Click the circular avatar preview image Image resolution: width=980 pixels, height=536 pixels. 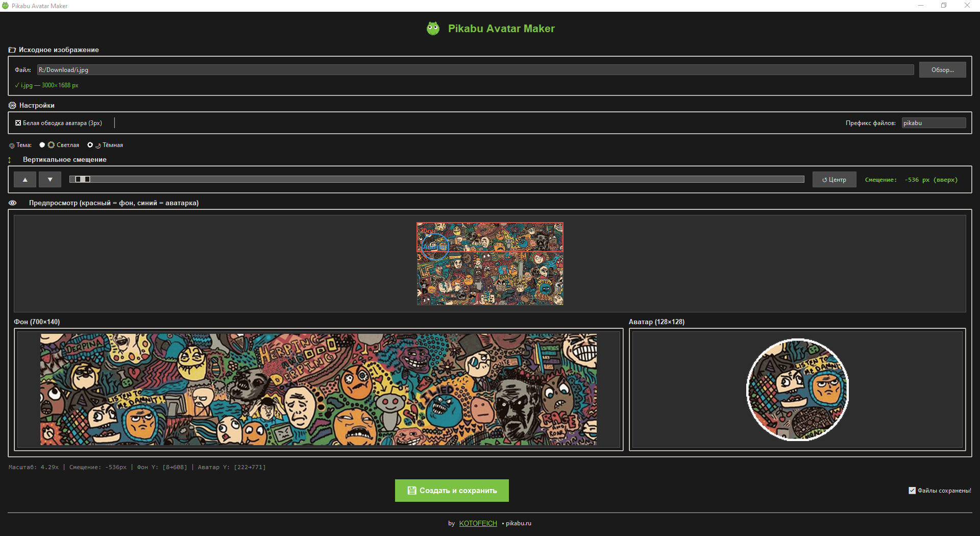tap(797, 389)
